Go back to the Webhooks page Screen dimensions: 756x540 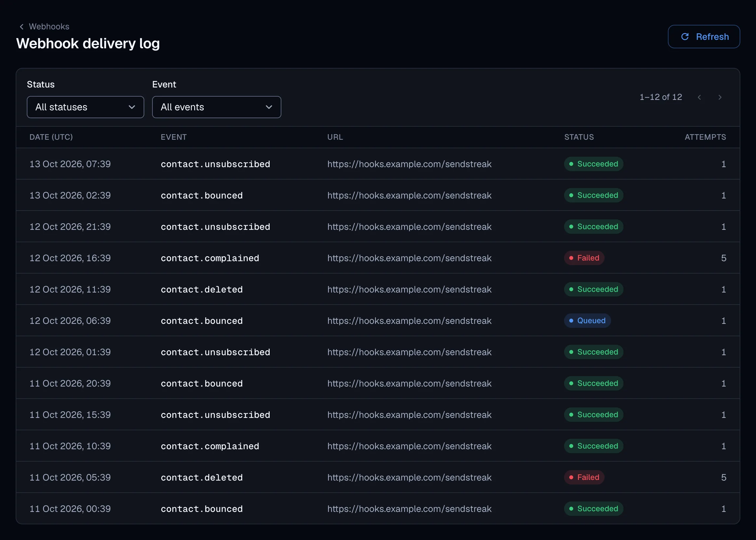tap(49, 26)
